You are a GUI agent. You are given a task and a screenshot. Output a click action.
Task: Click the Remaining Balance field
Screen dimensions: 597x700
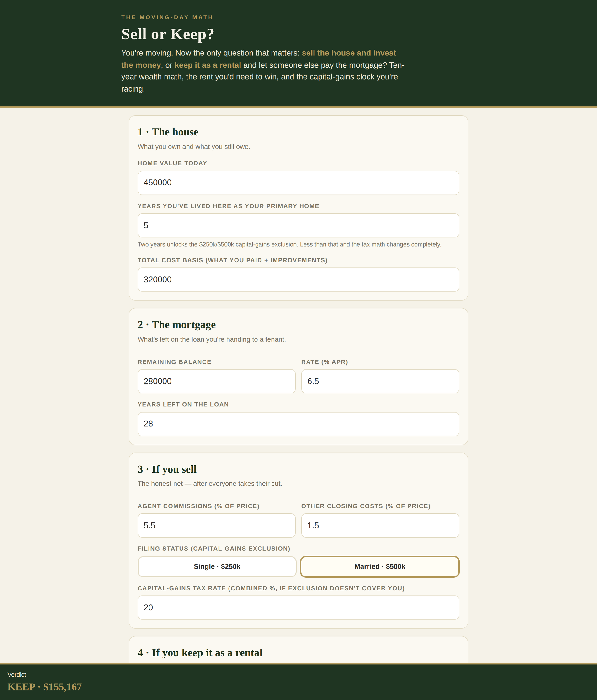[x=216, y=381]
